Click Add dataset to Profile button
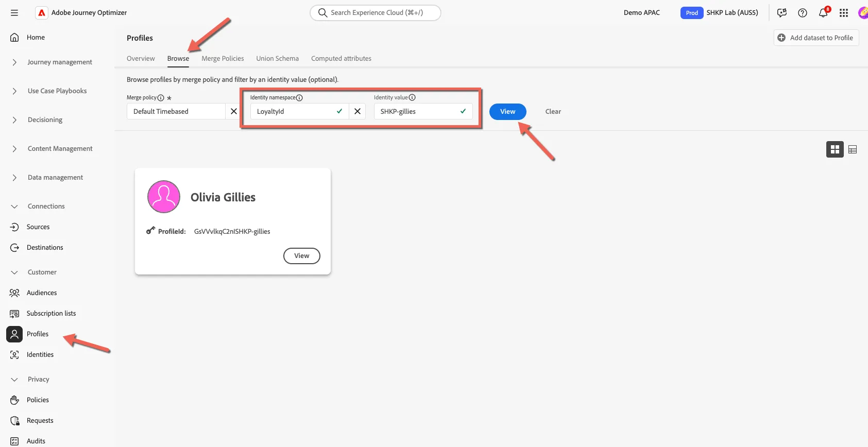 pyautogui.click(x=816, y=38)
